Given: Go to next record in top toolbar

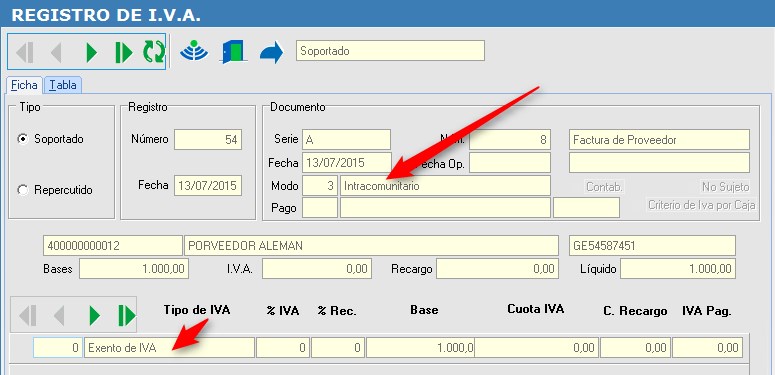Looking at the screenshot, I should pyautogui.click(x=91, y=52).
